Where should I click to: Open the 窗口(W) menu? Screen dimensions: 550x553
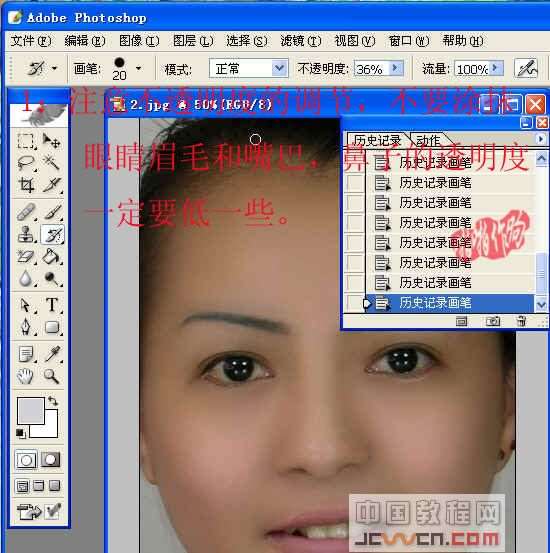click(x=409, y=41)
